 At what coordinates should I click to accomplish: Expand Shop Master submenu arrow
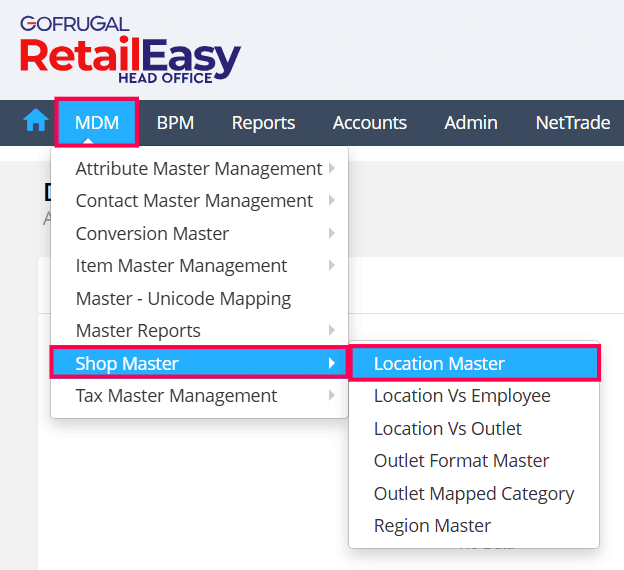332,363
